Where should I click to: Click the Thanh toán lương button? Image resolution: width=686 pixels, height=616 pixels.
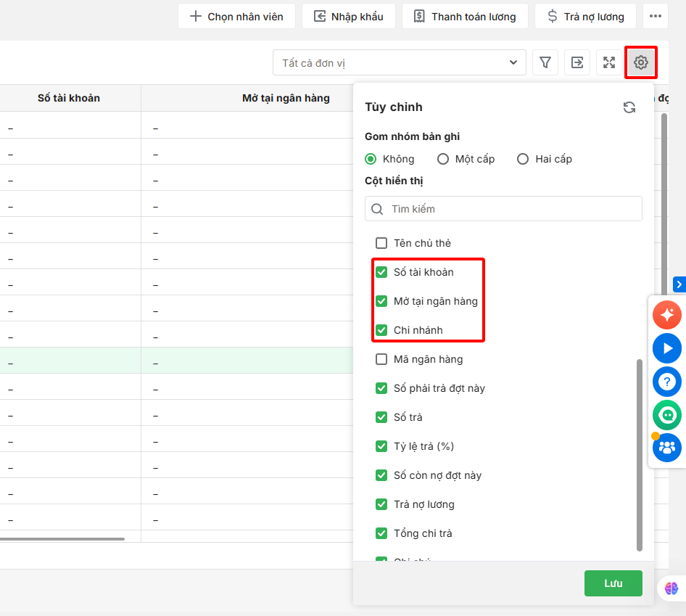(465, 16)
